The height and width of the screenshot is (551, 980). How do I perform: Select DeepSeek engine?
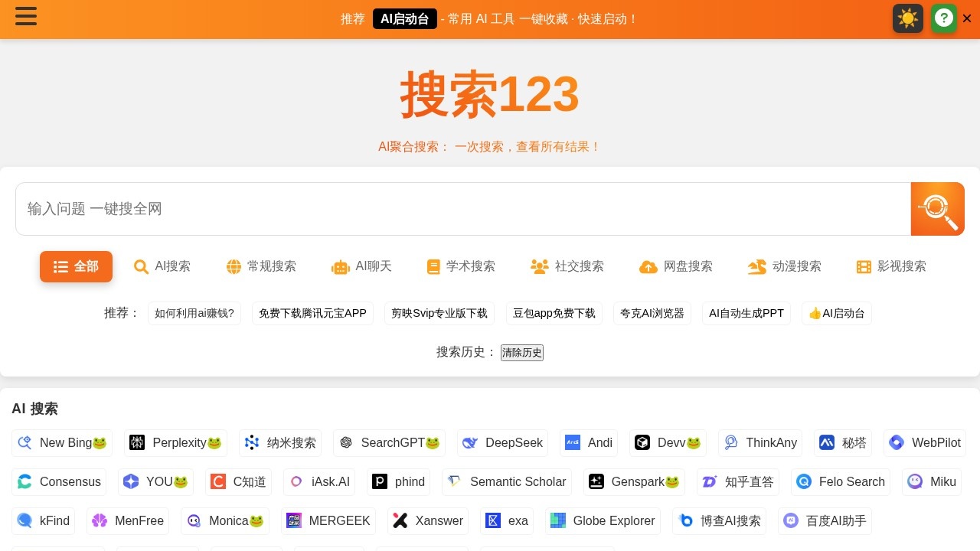[502, 442]
